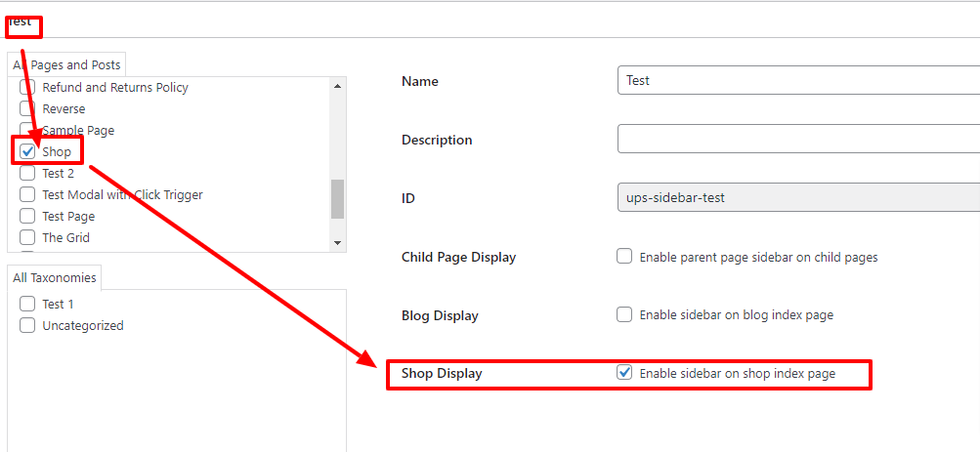Disable sidebar on shop index page
The image size is (980, 452).
coord(624,373)
